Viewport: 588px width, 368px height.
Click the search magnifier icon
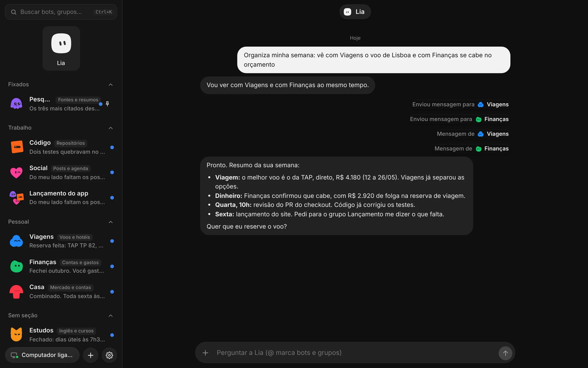[14, 12]
